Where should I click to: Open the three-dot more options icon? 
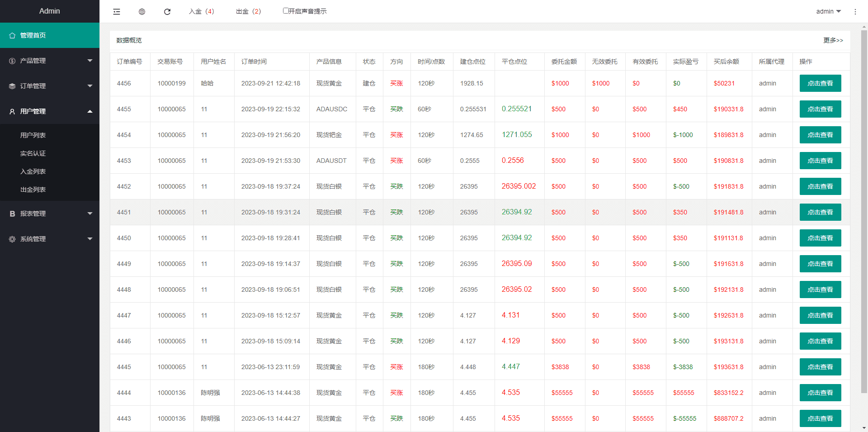click(x=855, y=12)
